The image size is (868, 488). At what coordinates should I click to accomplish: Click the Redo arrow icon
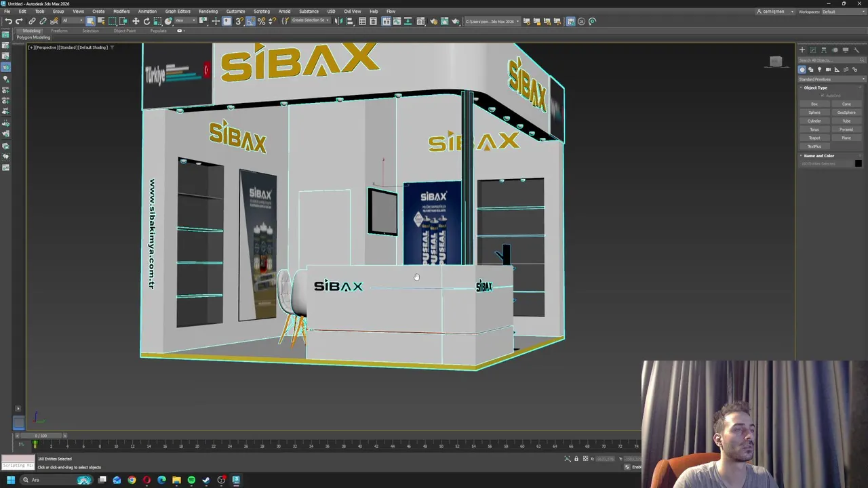19,22
